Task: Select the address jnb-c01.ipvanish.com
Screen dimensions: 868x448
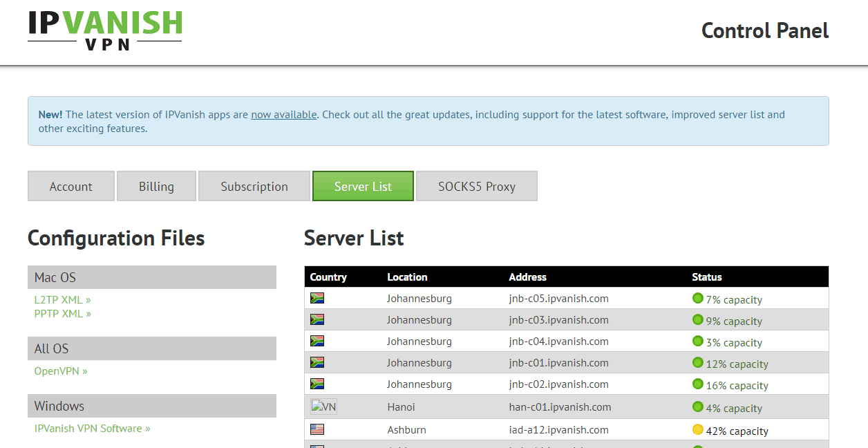Action: [x=559, y=363]
